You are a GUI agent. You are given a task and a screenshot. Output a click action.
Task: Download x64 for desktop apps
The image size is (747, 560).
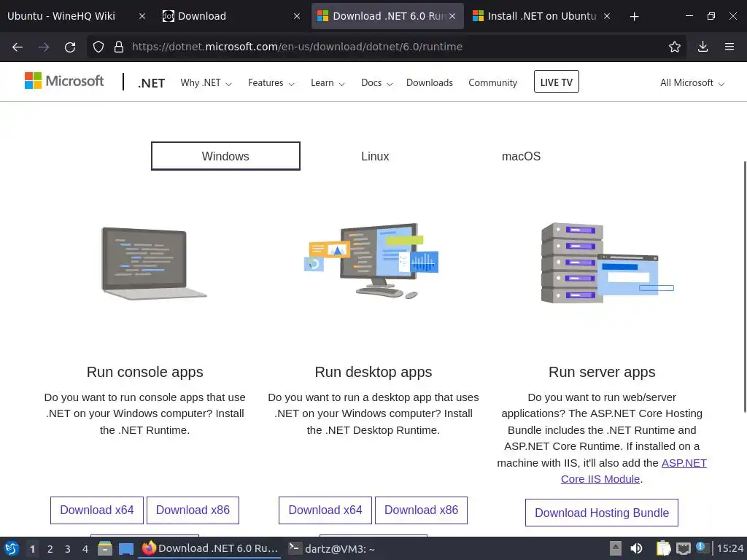pos(325,510)
